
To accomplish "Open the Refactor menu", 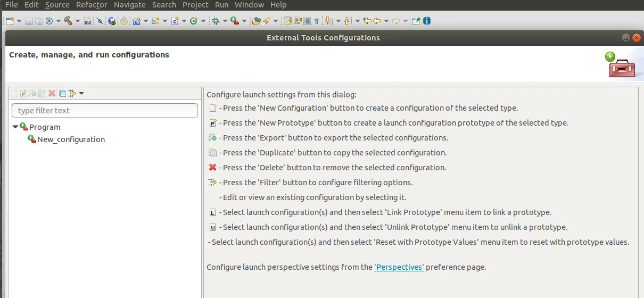I will tap(92, 5).
